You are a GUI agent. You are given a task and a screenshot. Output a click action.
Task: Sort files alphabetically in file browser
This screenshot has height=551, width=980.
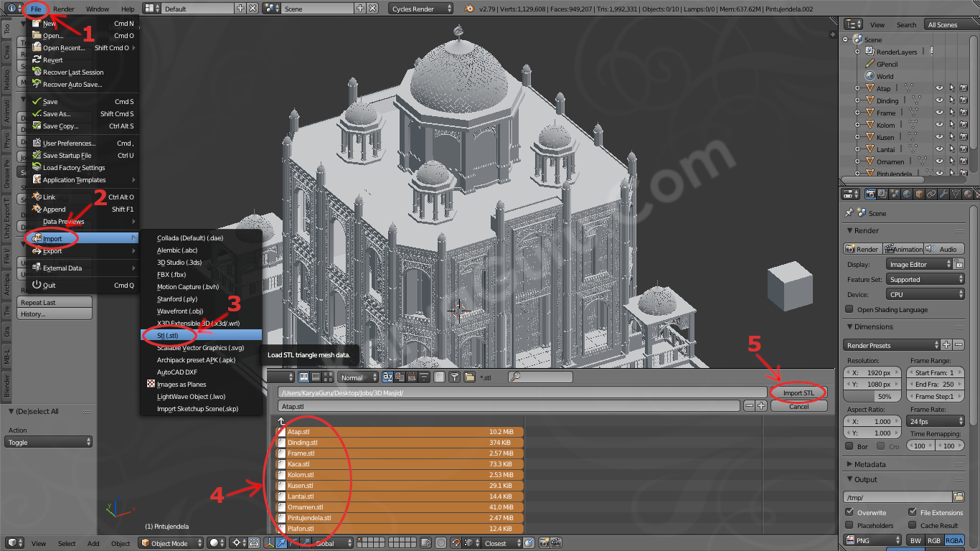pos(388,377)
